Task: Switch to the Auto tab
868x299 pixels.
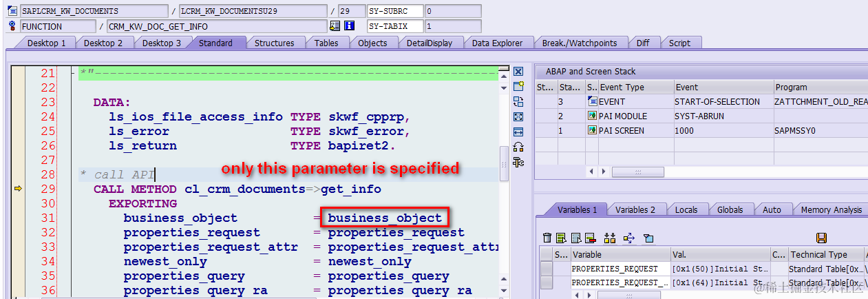Action: (772, 209)
